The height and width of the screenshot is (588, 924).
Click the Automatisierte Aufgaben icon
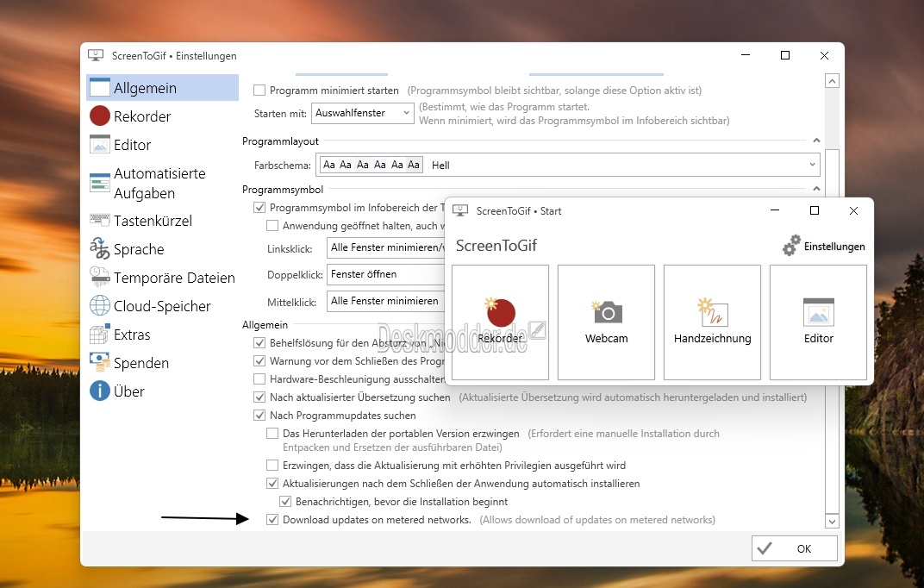100,183
